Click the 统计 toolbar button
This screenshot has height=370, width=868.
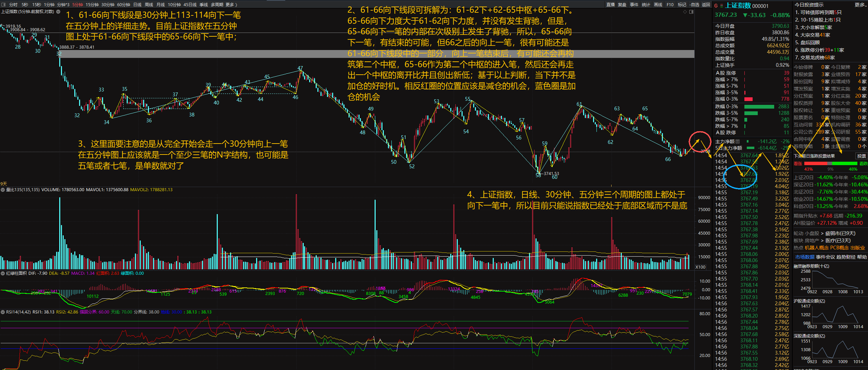click(646, 5)
